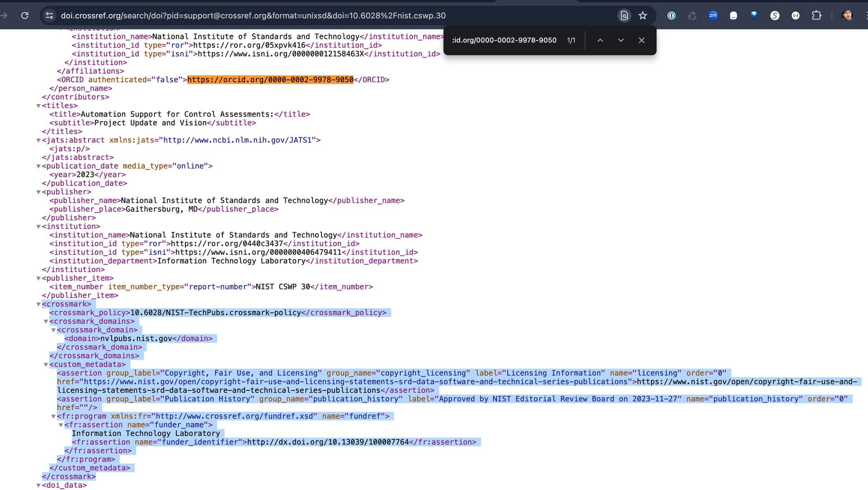The height and width of the screenshot is (490, 868).
Task: Click the find bar search text field
Action: 504,40
